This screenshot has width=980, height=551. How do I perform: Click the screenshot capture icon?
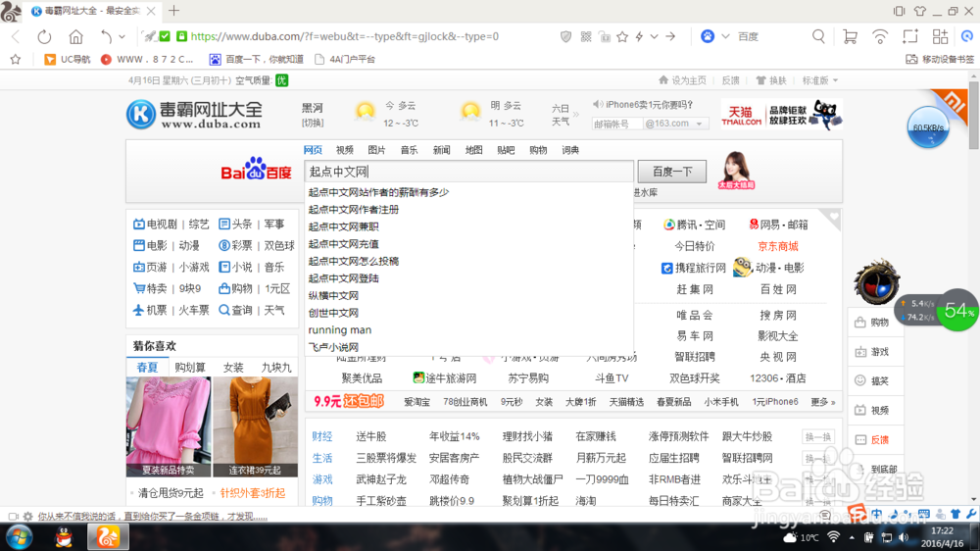coord(910,37)
